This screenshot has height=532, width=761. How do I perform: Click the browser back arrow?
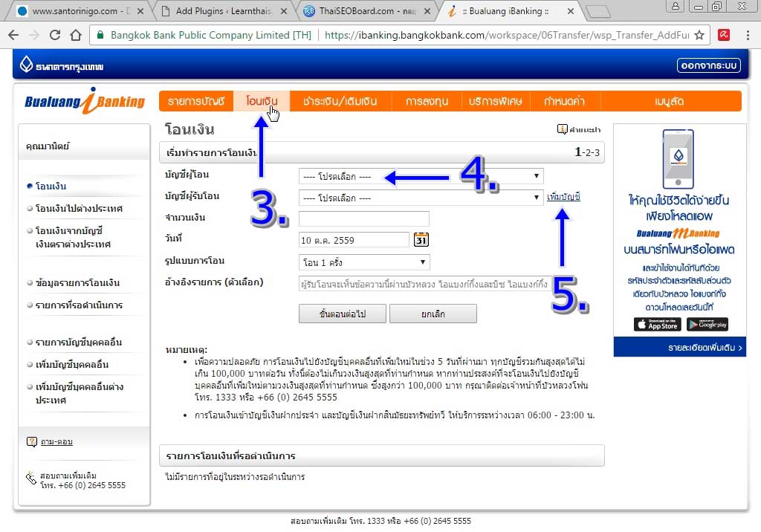pyautogui.click(x=13, y=35)
